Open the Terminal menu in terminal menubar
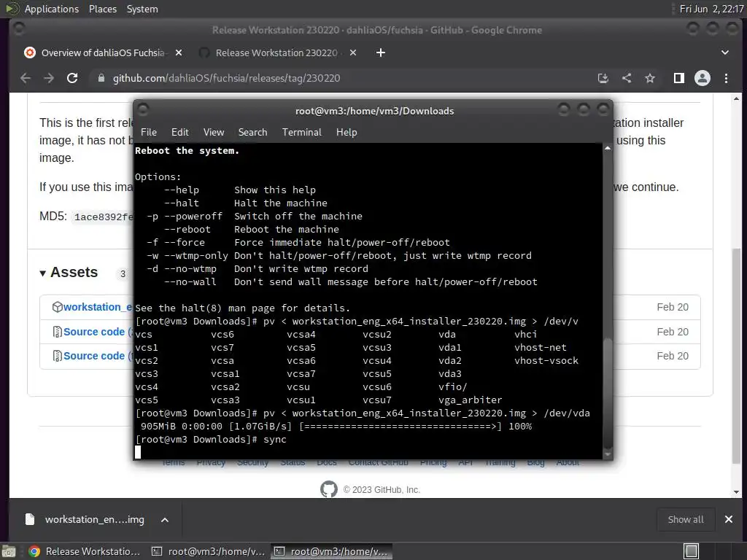Viewport: 747px width, 560px height. pos(301,133)
